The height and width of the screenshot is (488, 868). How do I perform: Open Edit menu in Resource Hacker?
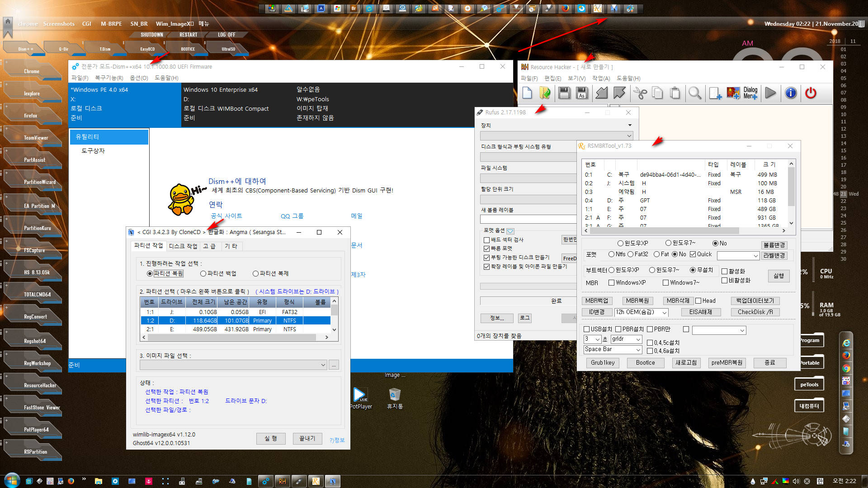(x=552, y=78)
